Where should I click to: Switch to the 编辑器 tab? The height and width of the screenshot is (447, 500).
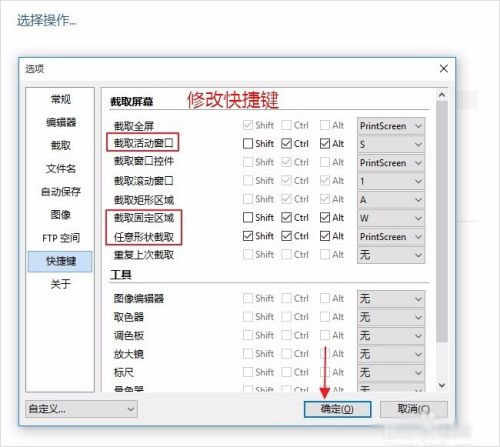point(61,122)
